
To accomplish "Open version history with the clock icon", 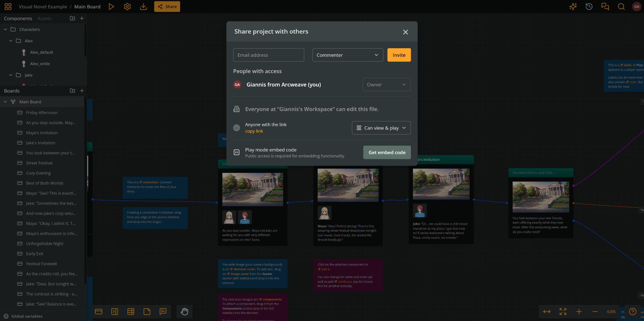I will pyautogui.click(x=589, y=6).
